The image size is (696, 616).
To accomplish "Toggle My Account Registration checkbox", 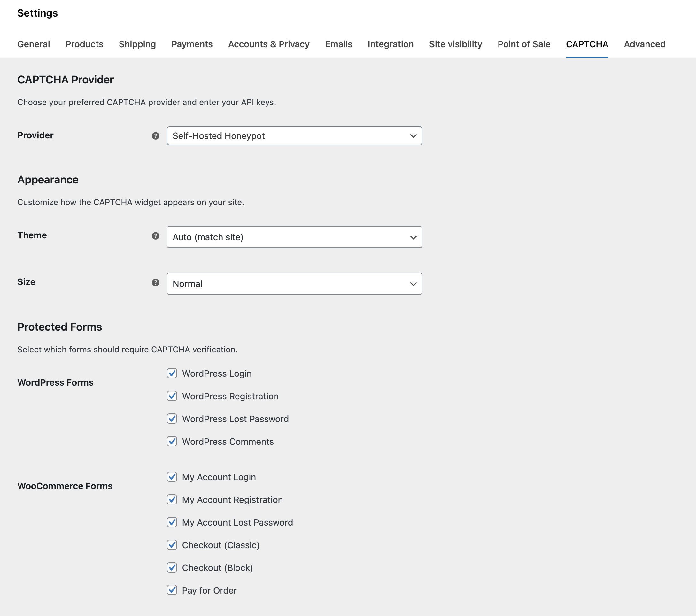I will [x=172, y=500].
